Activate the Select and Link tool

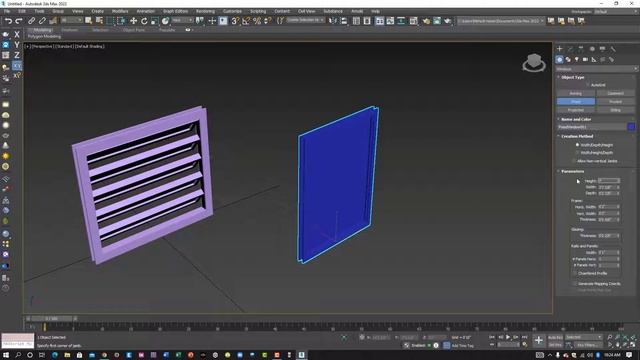pos(31,21)
